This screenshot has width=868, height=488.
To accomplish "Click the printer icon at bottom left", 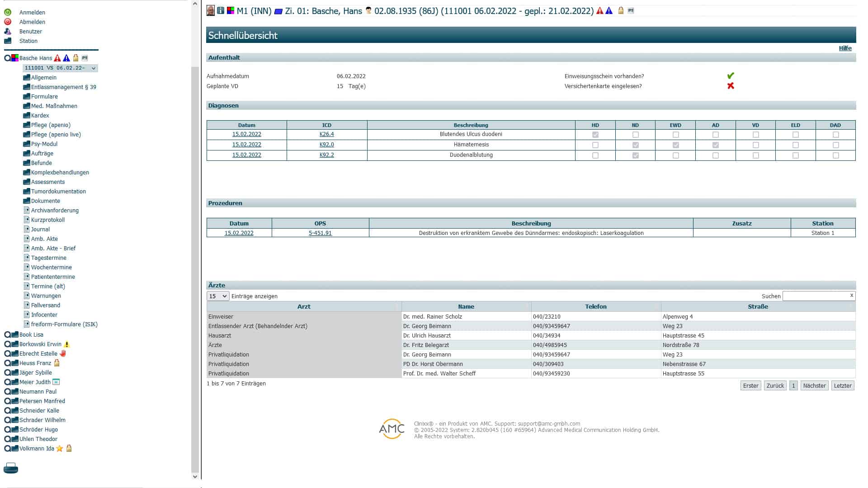I will [11, 468].
